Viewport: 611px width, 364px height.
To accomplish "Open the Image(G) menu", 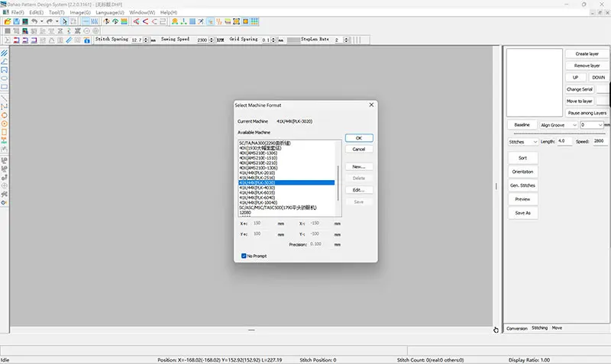I will tap(80, 12).
